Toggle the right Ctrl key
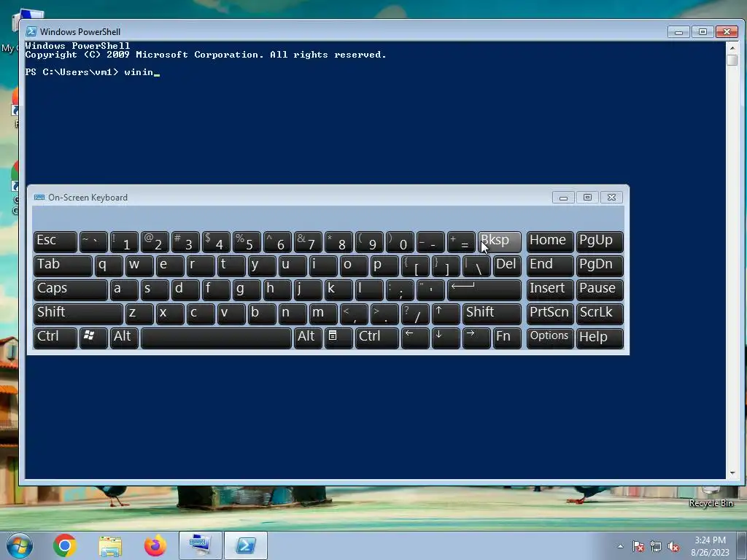 [x=377, y=338]
